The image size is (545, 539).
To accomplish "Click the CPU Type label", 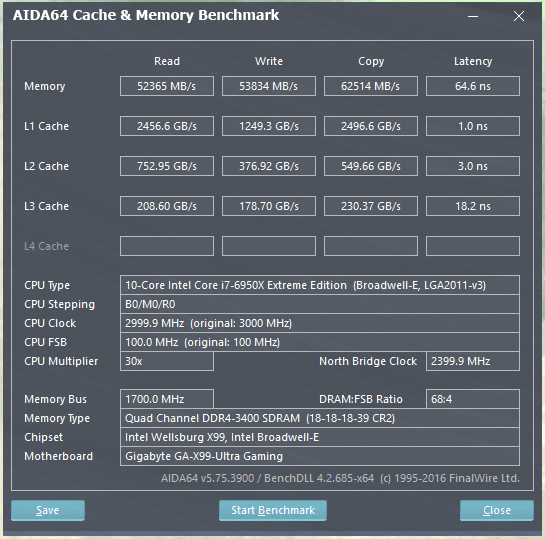I will pyautogui.click(x=47, y=285).
